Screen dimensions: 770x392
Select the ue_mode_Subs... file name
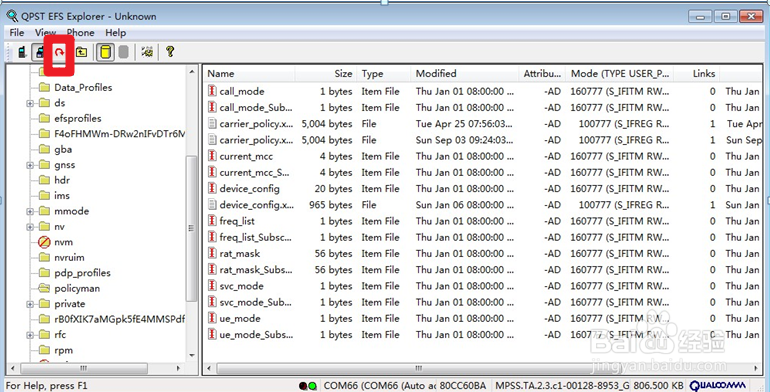pyautogui.click(x=256, y=335)
